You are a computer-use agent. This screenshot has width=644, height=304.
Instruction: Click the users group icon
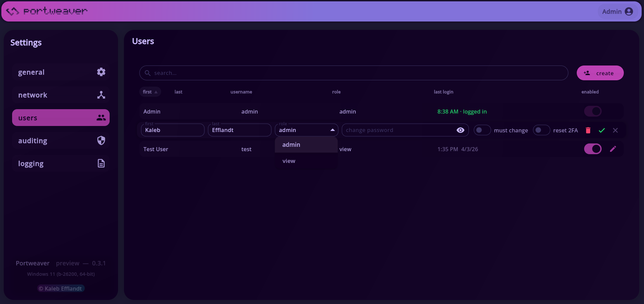[x=101, y=118]
